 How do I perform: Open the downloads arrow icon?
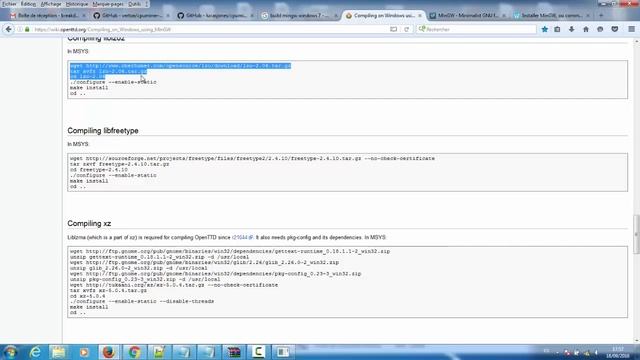pyautogui.click(x=571, y=29)
